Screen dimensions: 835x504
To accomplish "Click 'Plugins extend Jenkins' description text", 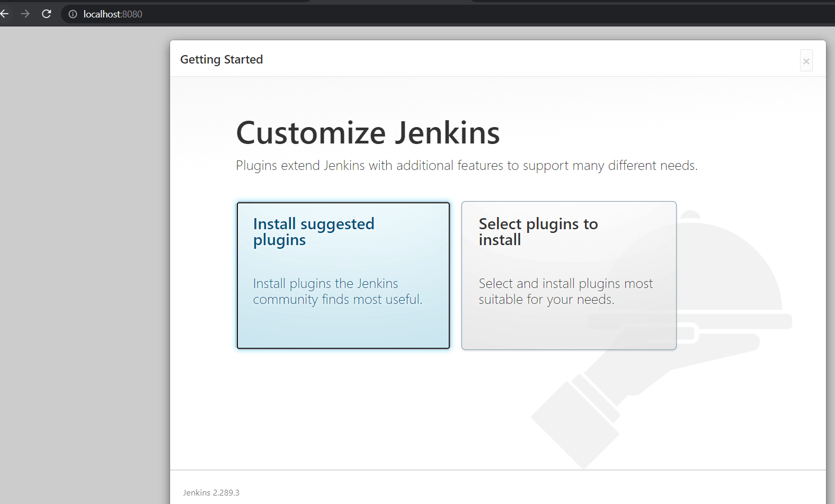I will pyautogui.click(x=466, y=166).
